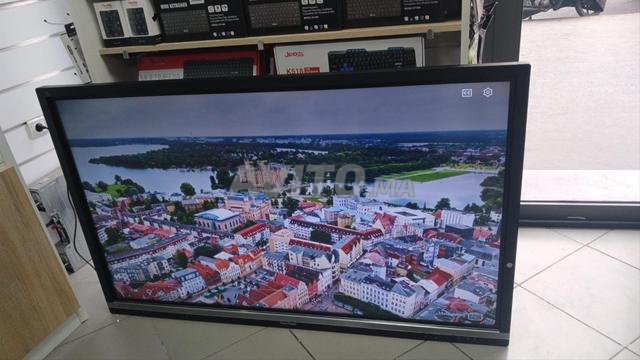Viewport: 640px width, 360px height.
Task: Click the input source icon beside gear
Action: tap(467, 93)
